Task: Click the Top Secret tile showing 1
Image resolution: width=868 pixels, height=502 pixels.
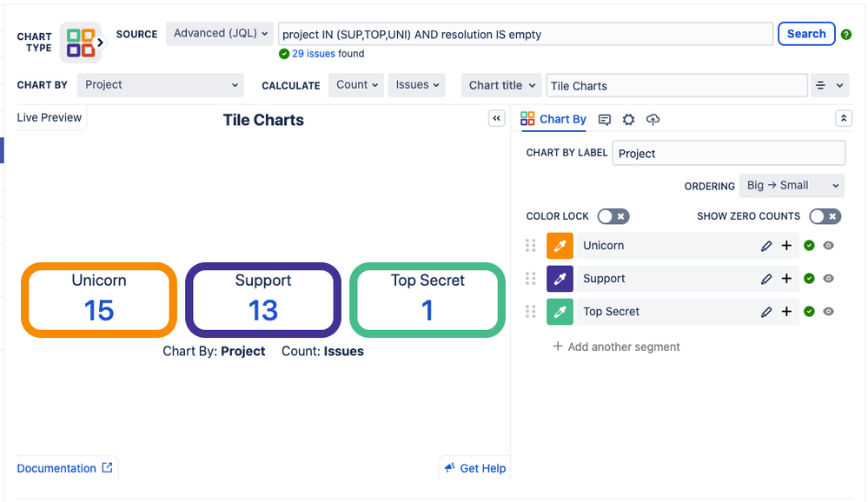Action: (427, 300)
